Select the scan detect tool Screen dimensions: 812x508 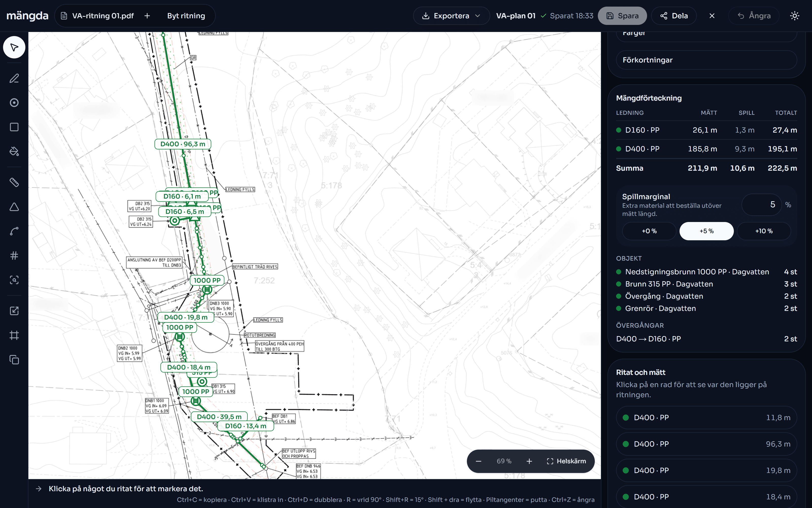pos(14,280)
